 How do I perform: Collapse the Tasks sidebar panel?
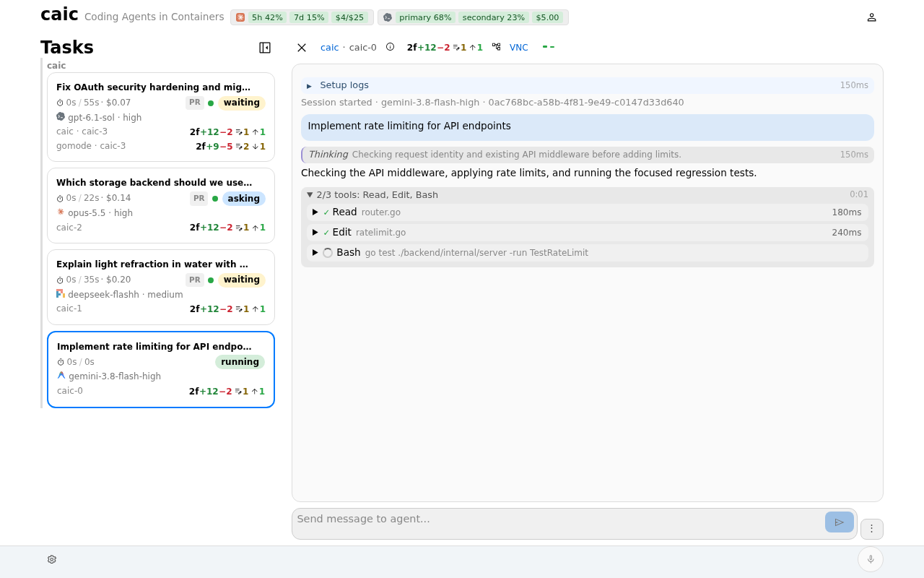pyautogui.click(x=265, y=48)
